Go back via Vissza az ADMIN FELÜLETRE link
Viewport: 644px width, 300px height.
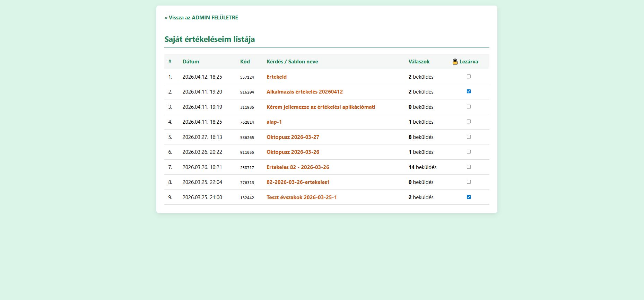point(201,18)
